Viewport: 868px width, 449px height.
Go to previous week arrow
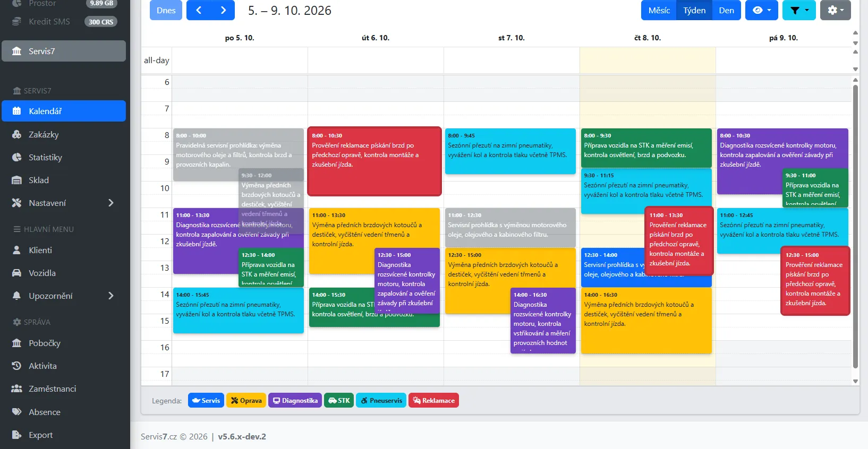coord(198,10)
